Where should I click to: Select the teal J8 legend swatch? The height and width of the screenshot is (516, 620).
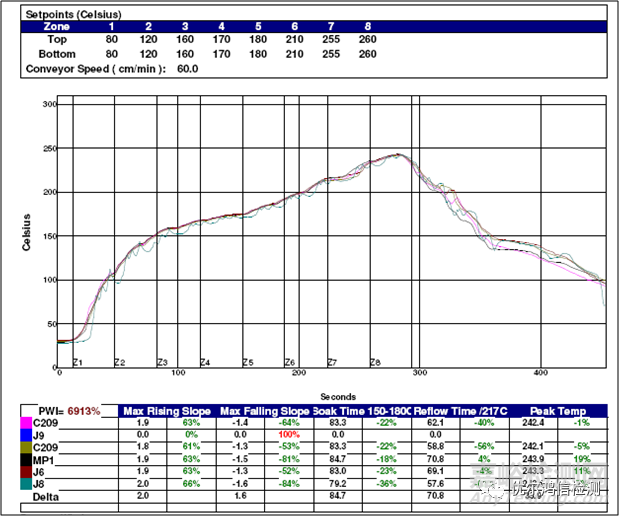point(27,482)
